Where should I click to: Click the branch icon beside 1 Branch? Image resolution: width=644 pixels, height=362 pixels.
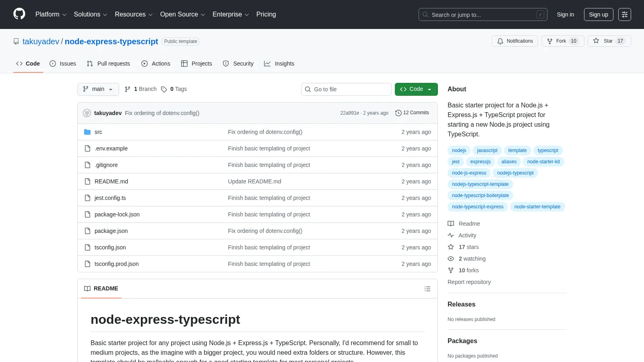coord(128,89)
